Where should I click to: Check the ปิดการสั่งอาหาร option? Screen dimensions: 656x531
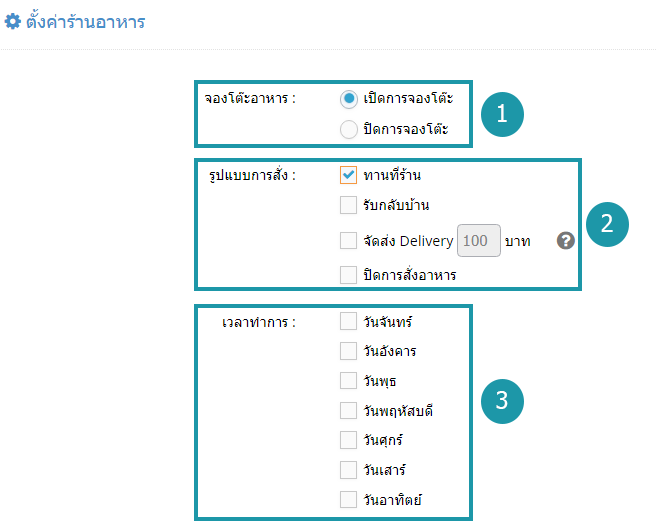348,275
